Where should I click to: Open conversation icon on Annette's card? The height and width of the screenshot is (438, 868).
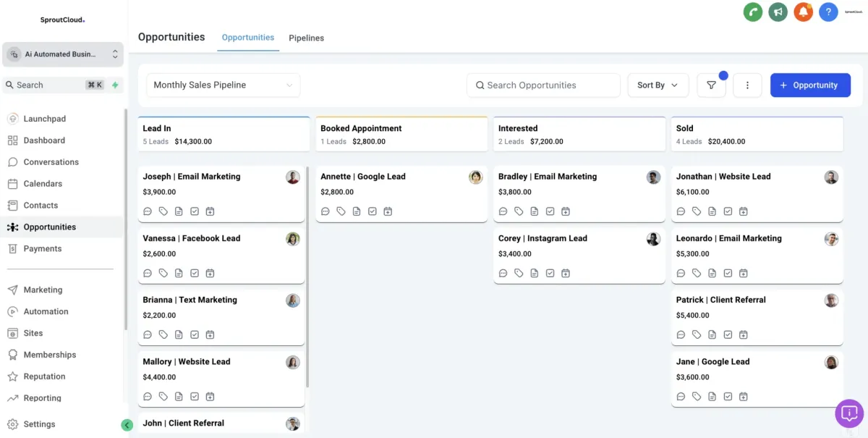[x=325, y=211]
